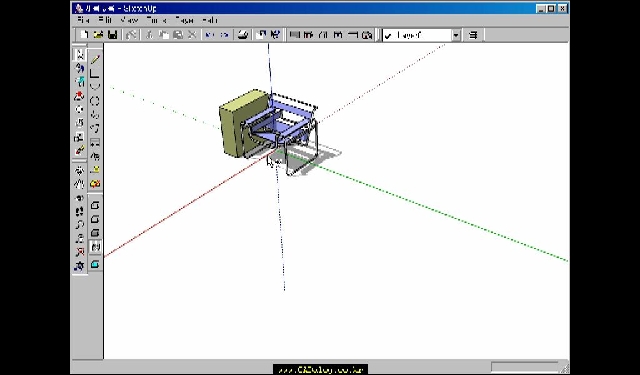The height and width of the screenshot is (375, 640).
Task: Select the Arc drawing tool
Action: pos(95,87)
